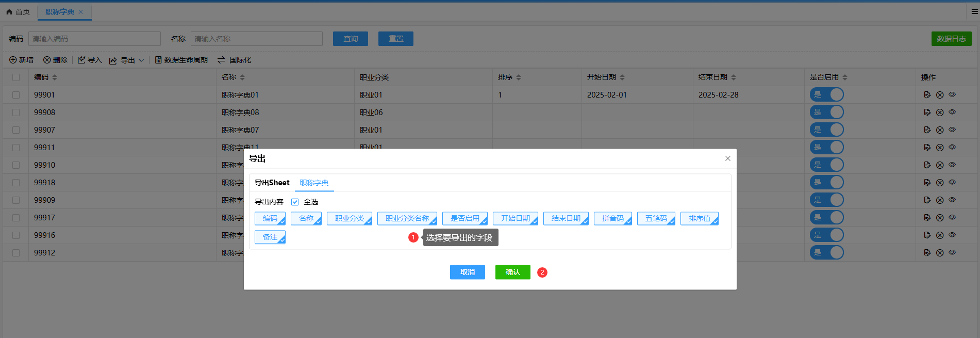
Task: Sort by the 排序 column arrows
Action: pos(519,77)
